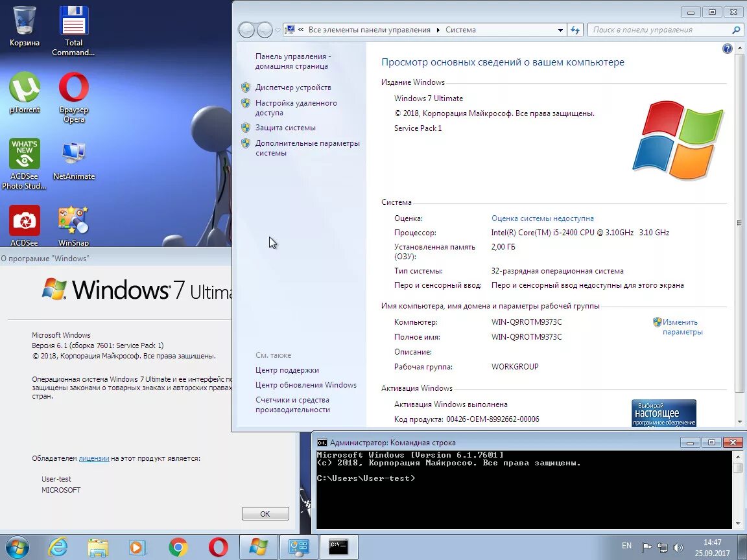Launch Opera from the taskbar

click(218, 547)
